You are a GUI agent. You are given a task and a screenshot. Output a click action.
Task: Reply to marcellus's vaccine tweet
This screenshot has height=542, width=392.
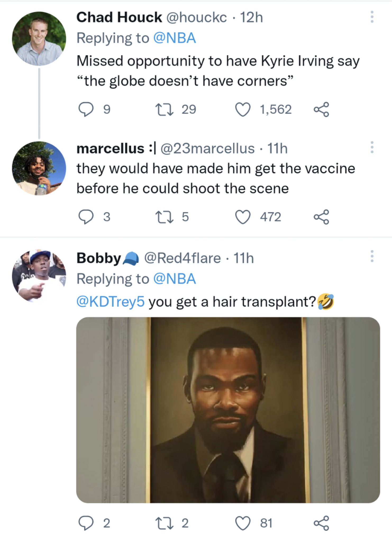[86, 217]
